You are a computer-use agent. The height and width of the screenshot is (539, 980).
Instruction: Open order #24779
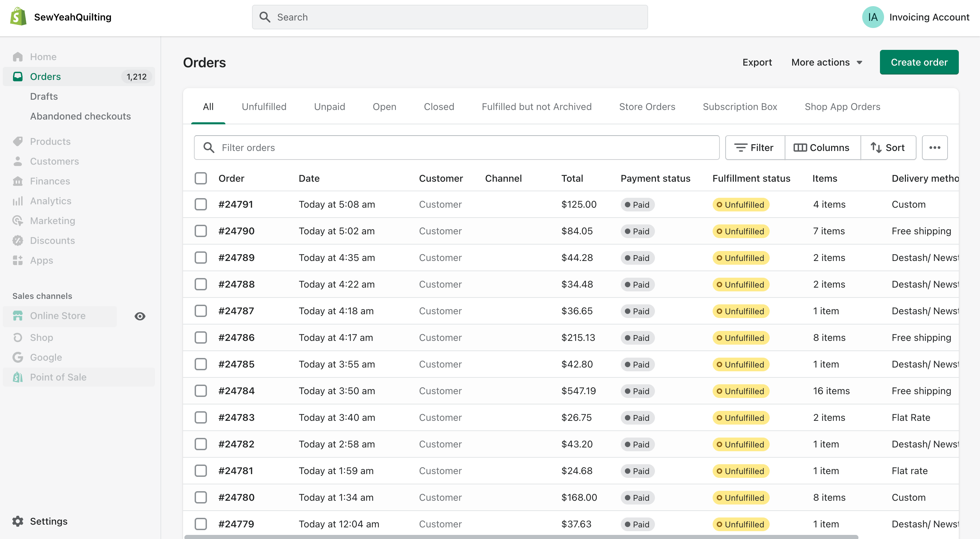(236, 524)
